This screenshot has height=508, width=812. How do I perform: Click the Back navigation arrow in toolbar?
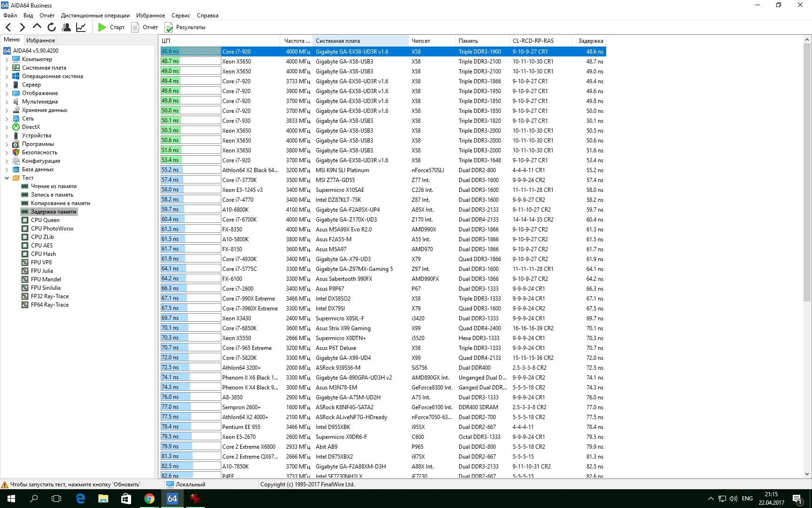8,27
